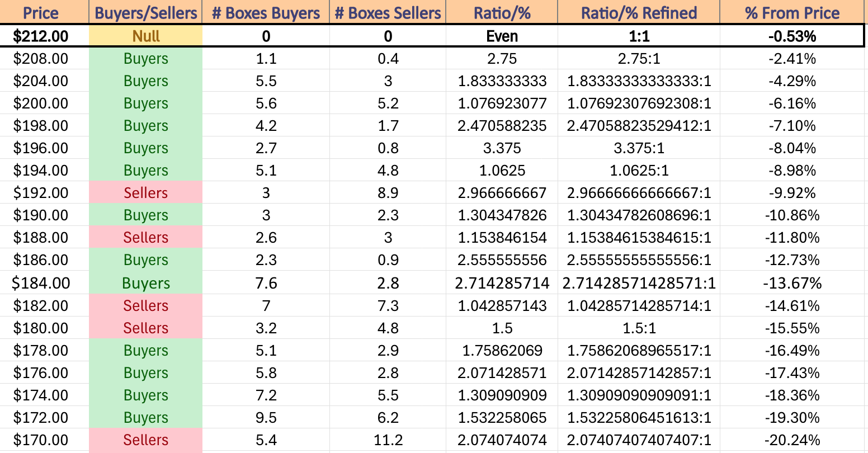The image size is (868, 453).
Task: Click the $182.00 price cell
Action: click(x=45, y=305)
